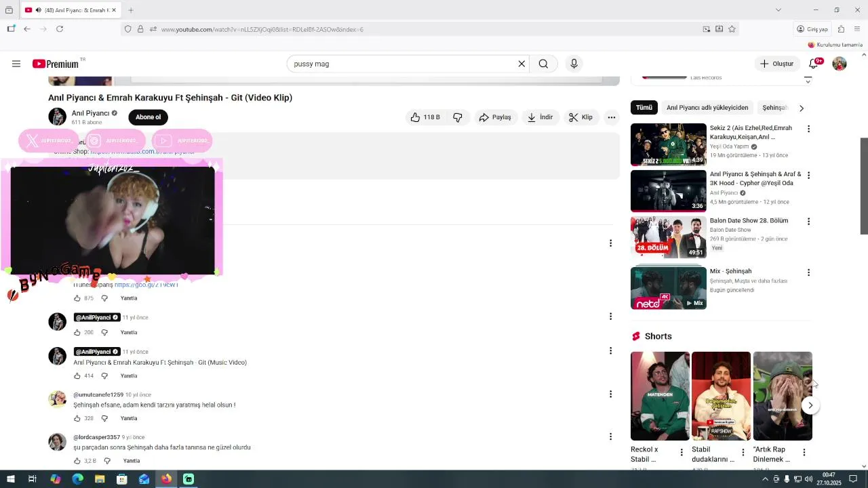Open Balon Date Show 28. Bölüm thumbnail
The image size is (868, 488).
tap(668, 237)
